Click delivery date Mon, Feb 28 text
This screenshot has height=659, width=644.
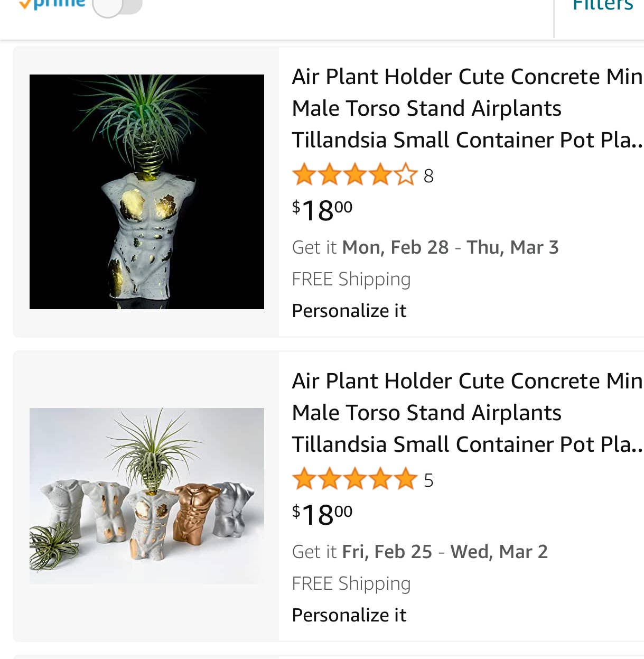click(395, 247)
